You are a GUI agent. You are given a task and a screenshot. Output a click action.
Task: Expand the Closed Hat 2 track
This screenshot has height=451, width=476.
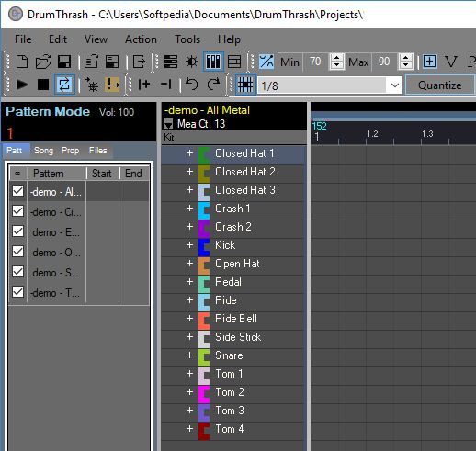tap(189, 172)
